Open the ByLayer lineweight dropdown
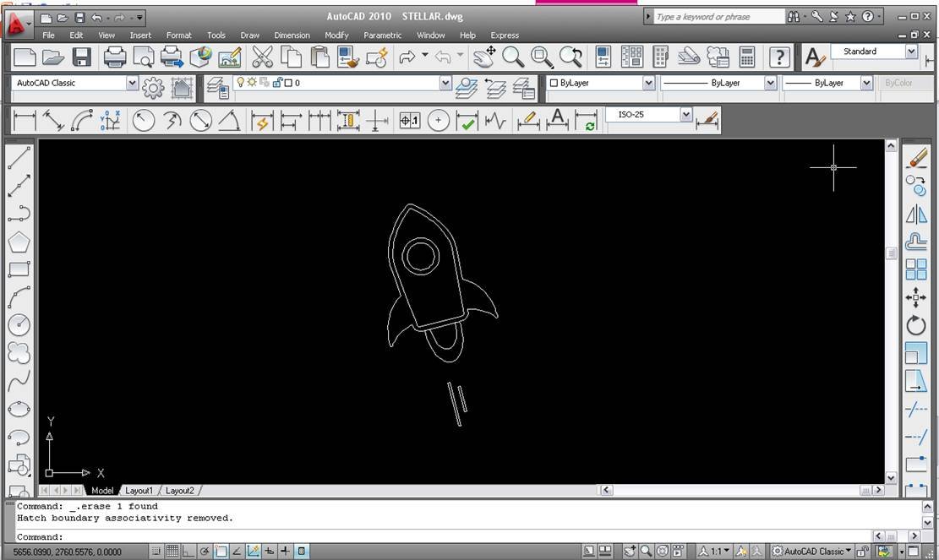 (866, 83)
